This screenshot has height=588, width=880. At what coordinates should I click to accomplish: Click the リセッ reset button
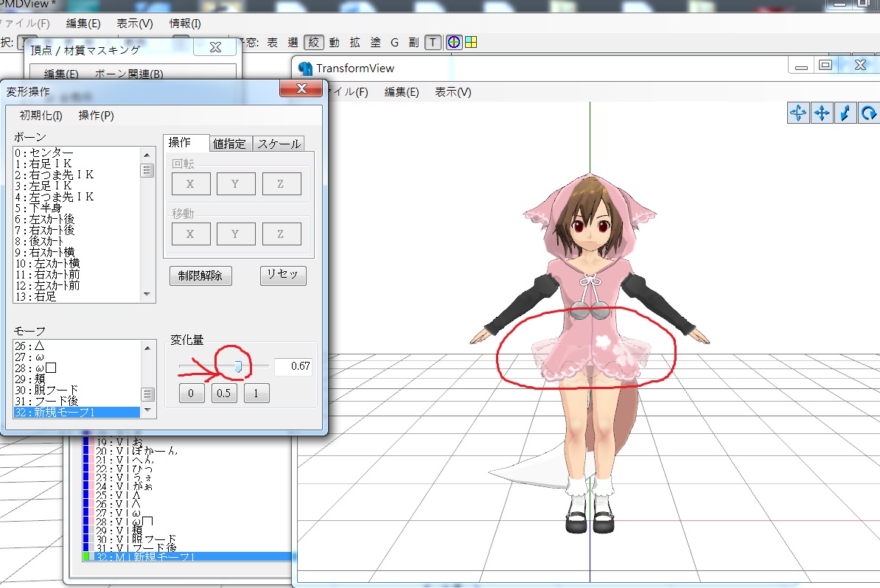point(283,275)
